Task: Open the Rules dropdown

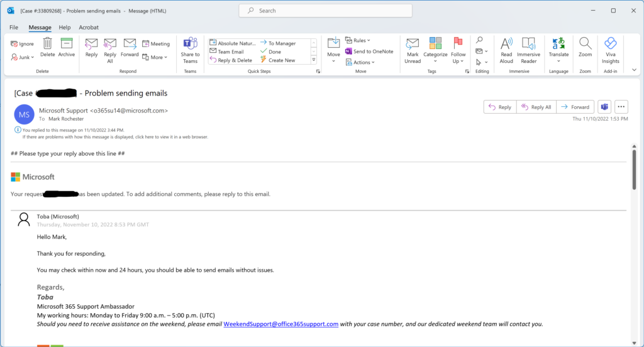Action: coord(358,40)
